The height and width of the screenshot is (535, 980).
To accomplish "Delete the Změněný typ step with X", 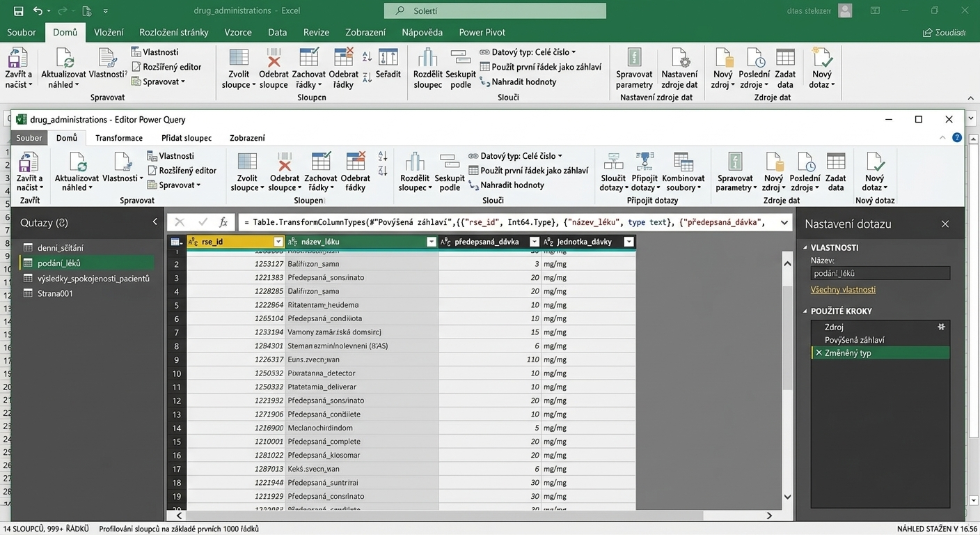I will tap(819, 353).
